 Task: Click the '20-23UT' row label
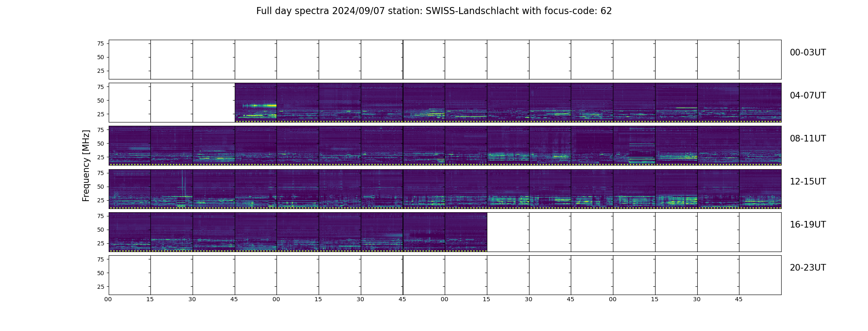[808, 268]
